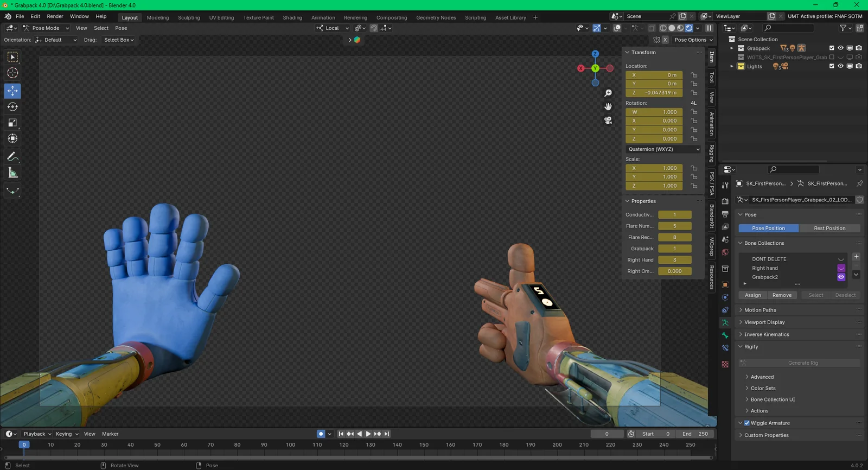
Task: Open the World properties tab icon
Action: pos(725,252)
